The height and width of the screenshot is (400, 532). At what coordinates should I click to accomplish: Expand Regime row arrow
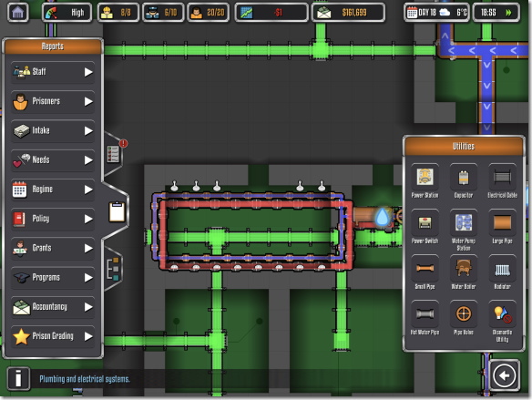(x=88, y=190)
